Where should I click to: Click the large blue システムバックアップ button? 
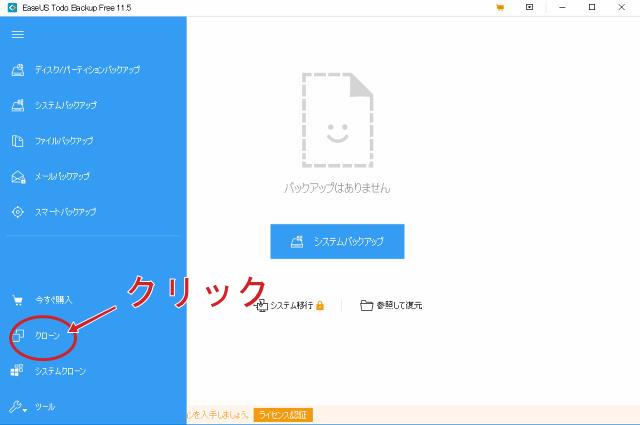coord(337,241)
